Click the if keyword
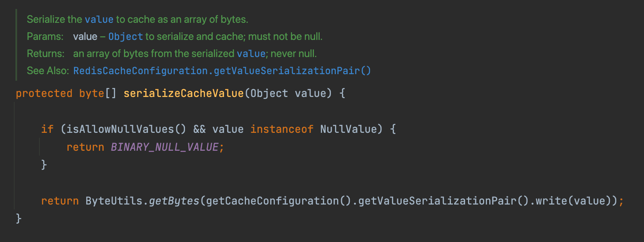Image resolution: width=644 pixels, height=242 pixels. click(x=47, y=130)
